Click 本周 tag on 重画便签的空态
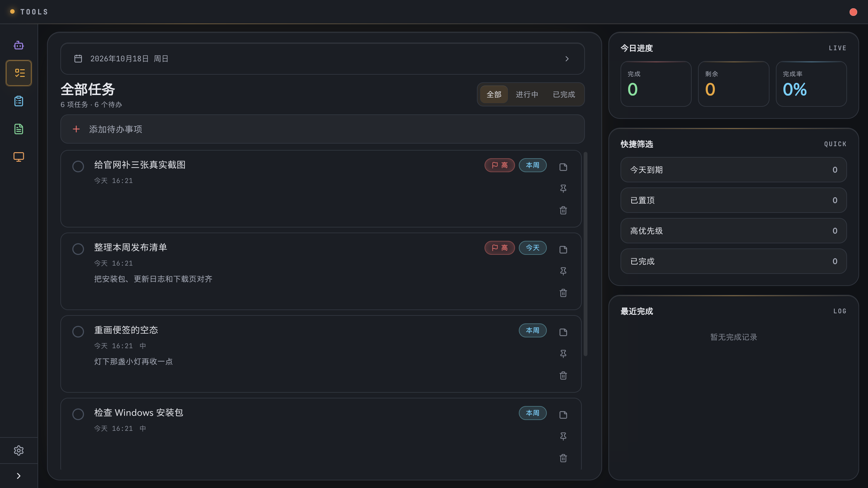This screenshot has height=488, width=868. [532, 330]
